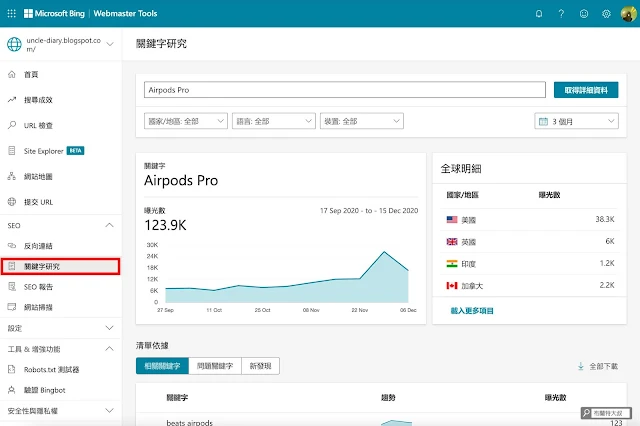
Task: Open the 語言 filter dropdown
Action: click(x=274, y=121)
